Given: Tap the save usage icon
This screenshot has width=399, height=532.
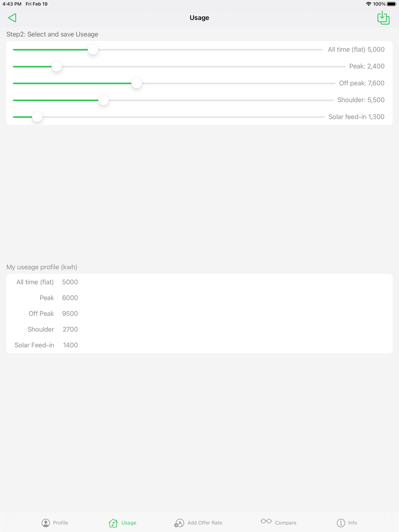Looking at the screenshot, I should click(383, 18).
